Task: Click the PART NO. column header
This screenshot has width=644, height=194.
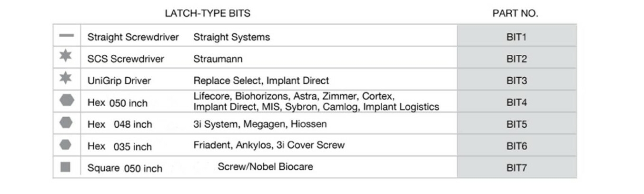Action: [515, 14]
